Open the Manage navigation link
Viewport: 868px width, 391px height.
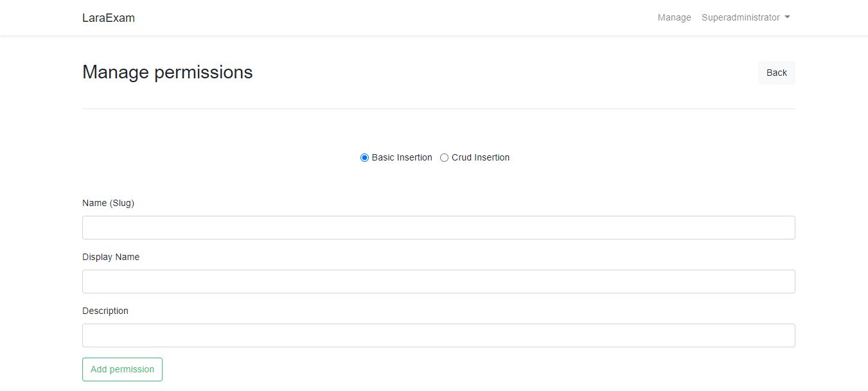tap(674, 18)
